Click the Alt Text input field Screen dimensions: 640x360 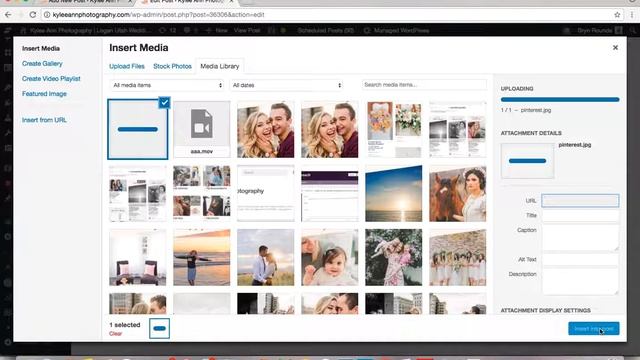click(580, 260)
